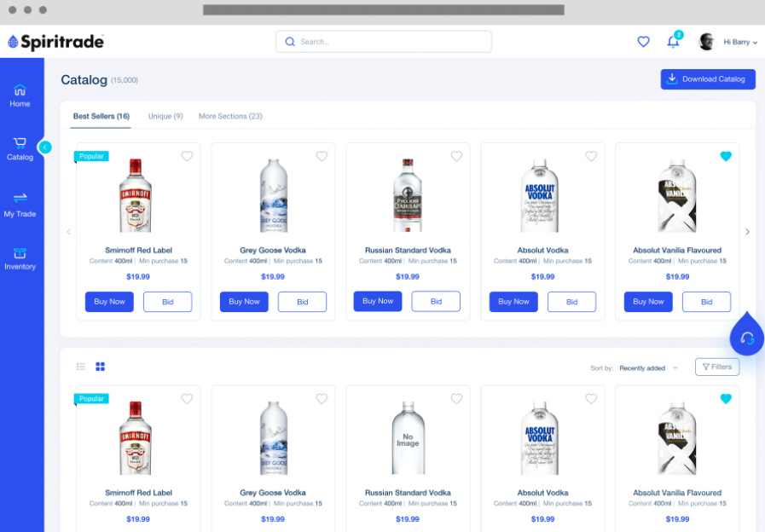Screen dimensions: 765x532
Task: Open the My Trade arrows icon in the sidebar
Action: click(20, 198)
